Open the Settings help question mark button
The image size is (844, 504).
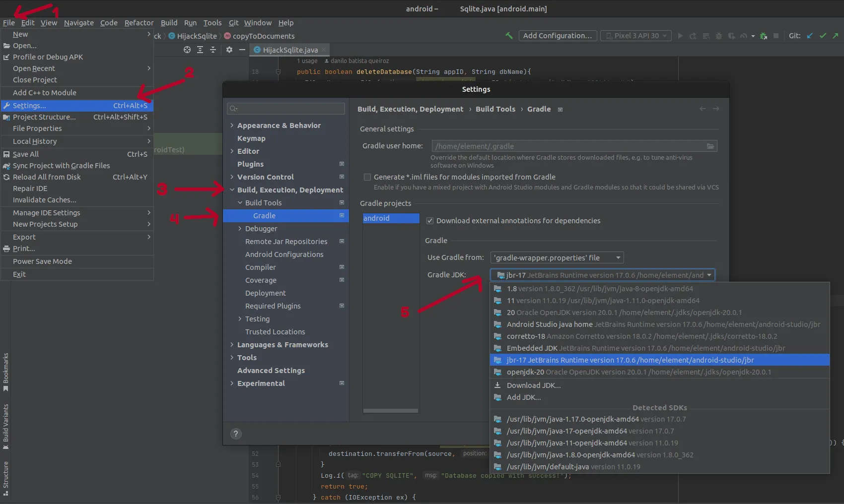[x=236, y=434]
